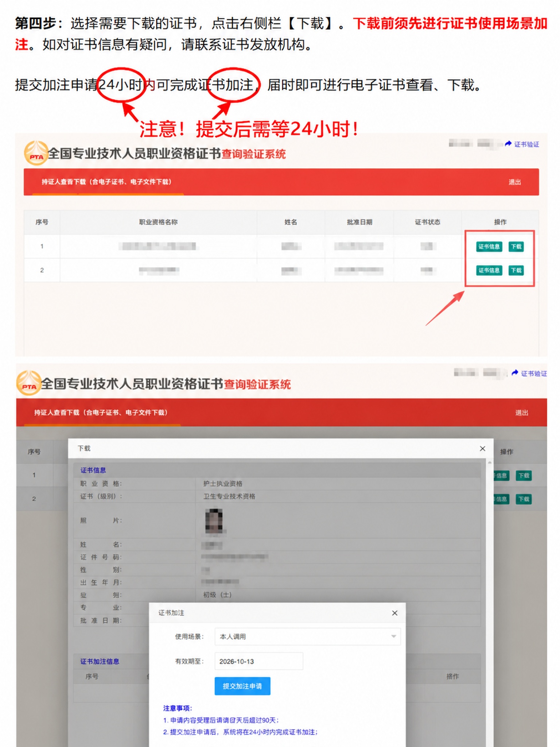Open the 使用场景 dropdown showing 本人调用

(x=308, y=636)
